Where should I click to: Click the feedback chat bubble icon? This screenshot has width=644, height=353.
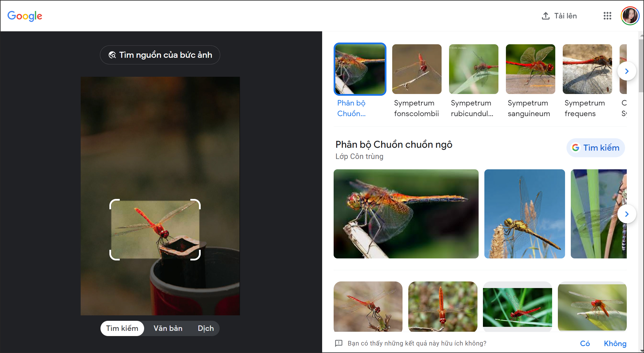(340, 344)
